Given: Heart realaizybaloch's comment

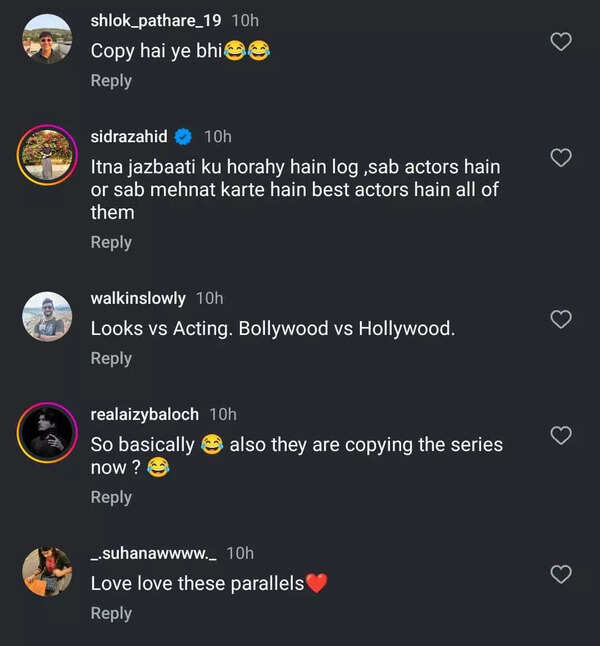Looking at the screenshot, I should coord(562,435).
